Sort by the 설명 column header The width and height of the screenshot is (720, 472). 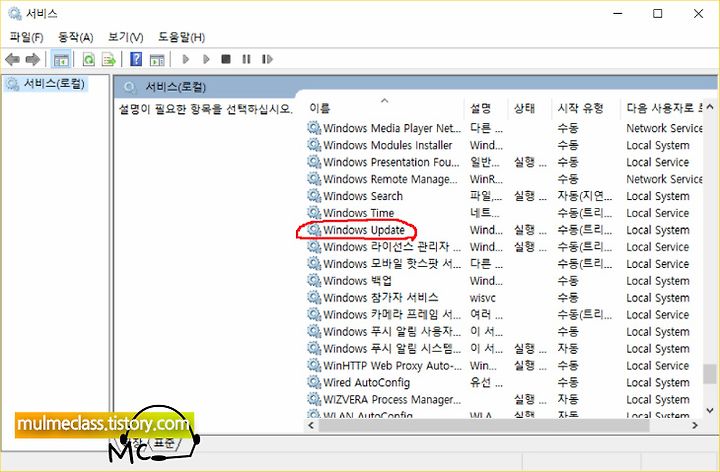(x=480, y=108)
